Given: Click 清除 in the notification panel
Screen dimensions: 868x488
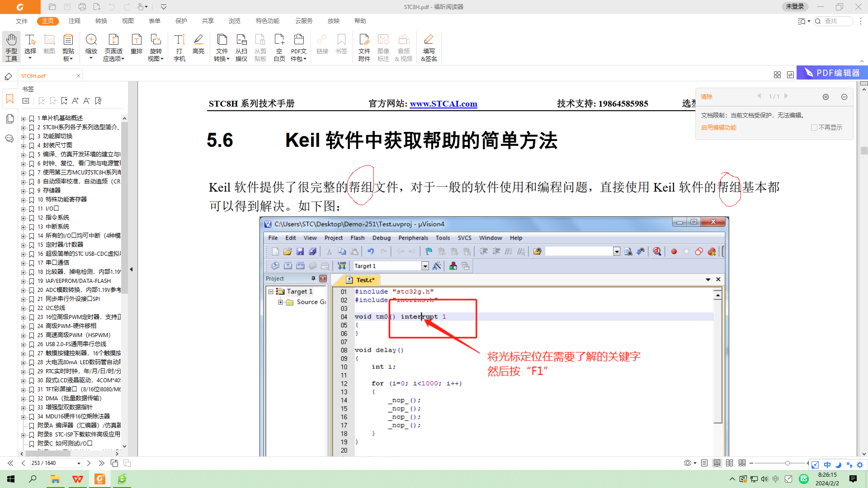Looking at the screenshot, I should [707, 97].
